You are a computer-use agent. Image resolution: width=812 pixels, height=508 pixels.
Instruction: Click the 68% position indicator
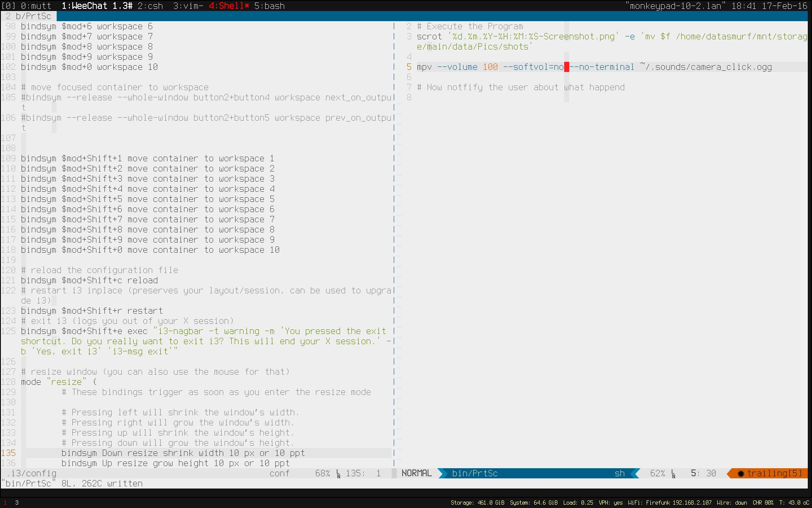pyautogui.click(x=323, y=473)
